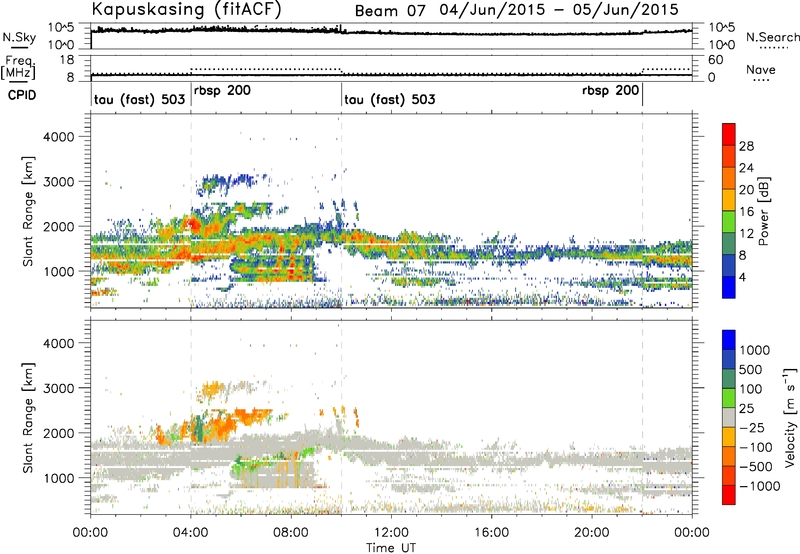This screenshot has width=800, height=554.
Task: Select the '12' power colorbar value
Action: click(746, 234)
